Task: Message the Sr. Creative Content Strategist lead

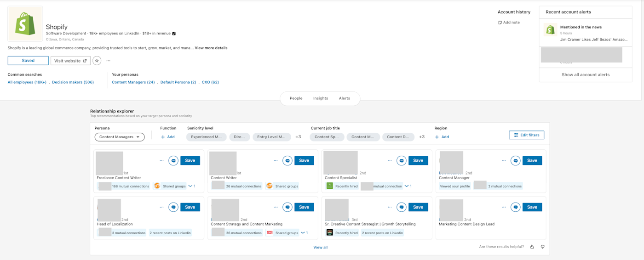Action: coord(402,207)
